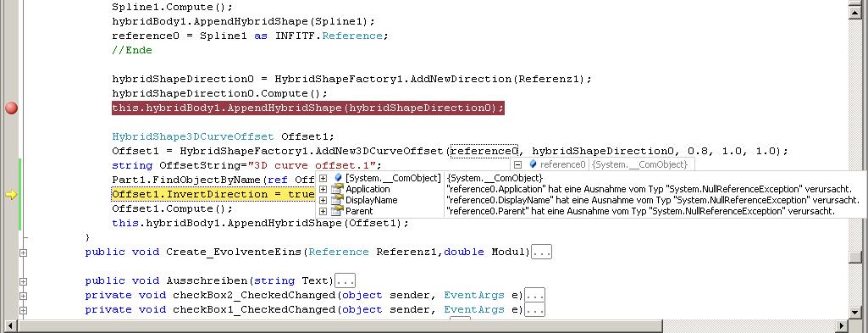Screen dimensions: 868x333
Task: Click the horizontal scrollbar left arrow
Action: click(x=9, y=326)
